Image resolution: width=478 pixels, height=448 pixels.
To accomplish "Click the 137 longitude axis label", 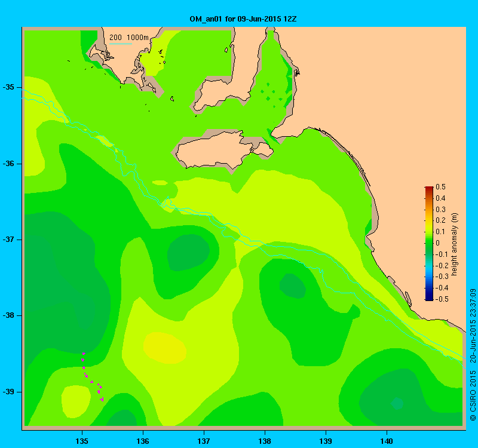I will 204,441.
